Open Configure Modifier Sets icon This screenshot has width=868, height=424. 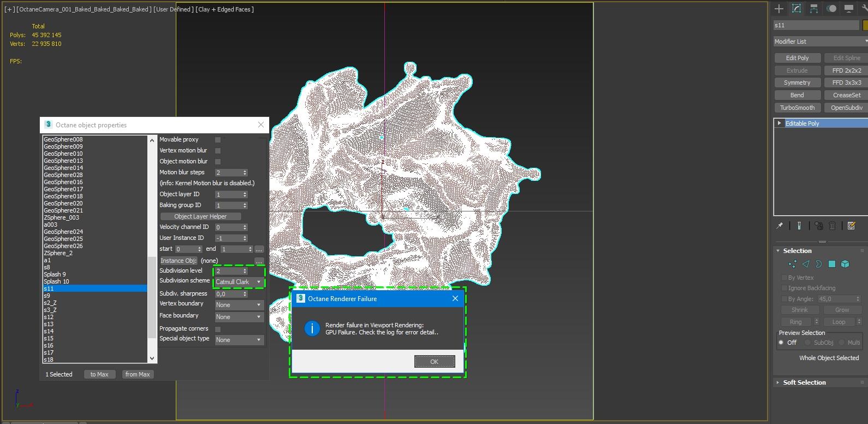coord(852,226)
